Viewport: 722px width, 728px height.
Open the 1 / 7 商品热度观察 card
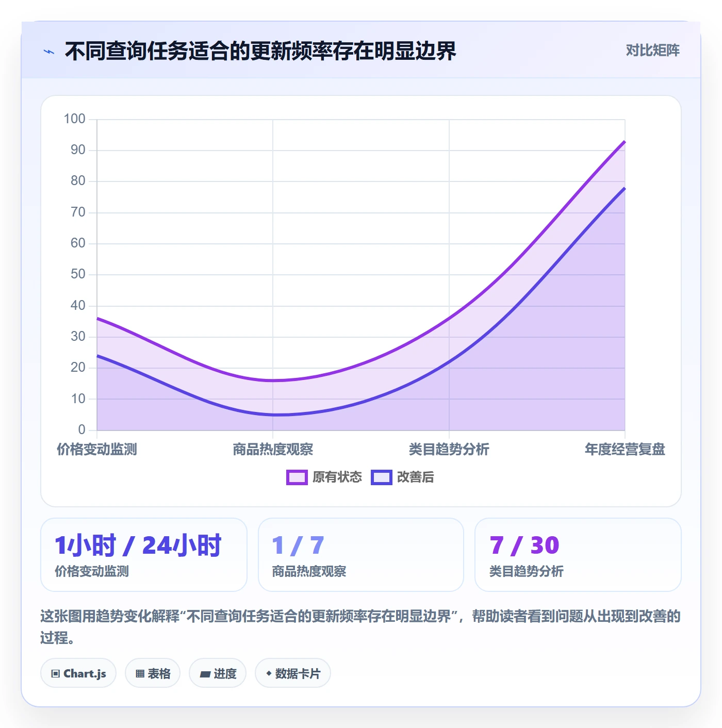(x=361, y=555)
